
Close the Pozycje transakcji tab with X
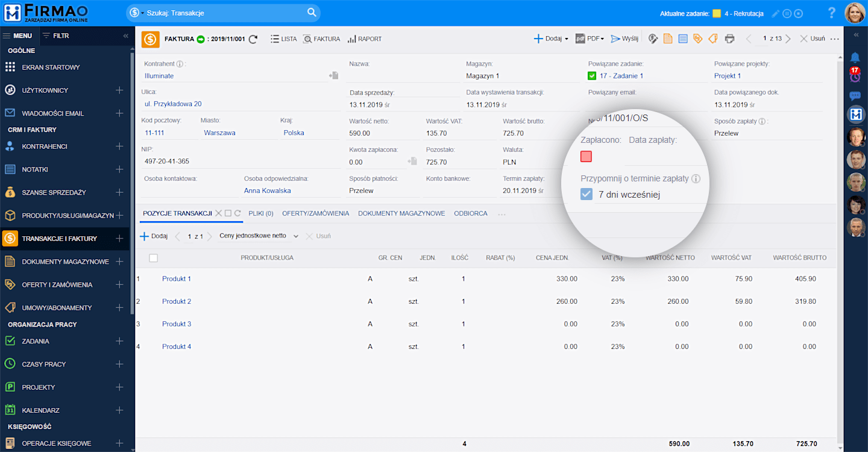point(219,213)
